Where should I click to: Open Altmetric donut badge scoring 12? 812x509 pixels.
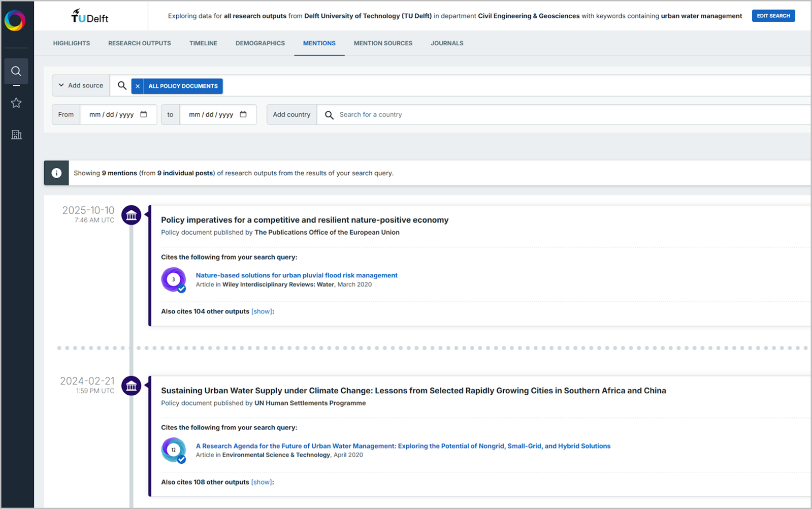[174, 450]
